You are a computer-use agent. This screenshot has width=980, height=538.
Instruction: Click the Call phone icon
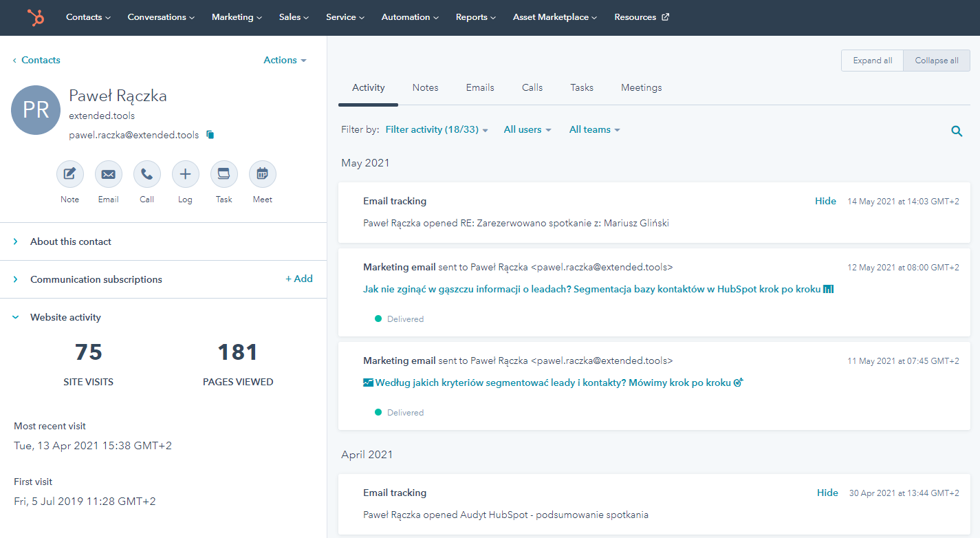coord(146,175)
